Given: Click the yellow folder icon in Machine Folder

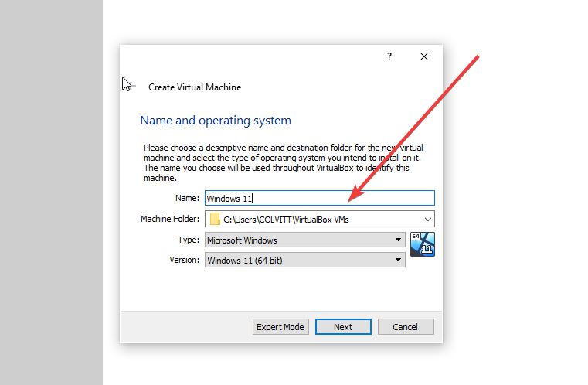Looking at the screenshot, I should [215, 219].
